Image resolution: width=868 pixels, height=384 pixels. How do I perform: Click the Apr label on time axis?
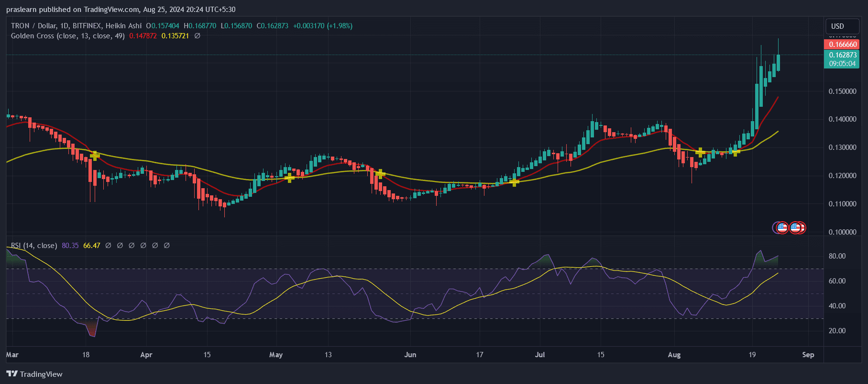pyautogui.click(x=146, y=355)
